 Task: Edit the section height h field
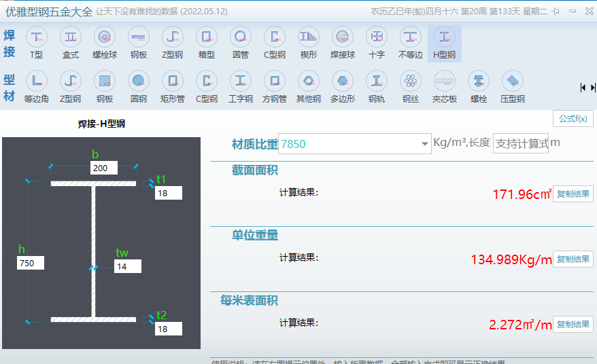(x=31, y=263)
